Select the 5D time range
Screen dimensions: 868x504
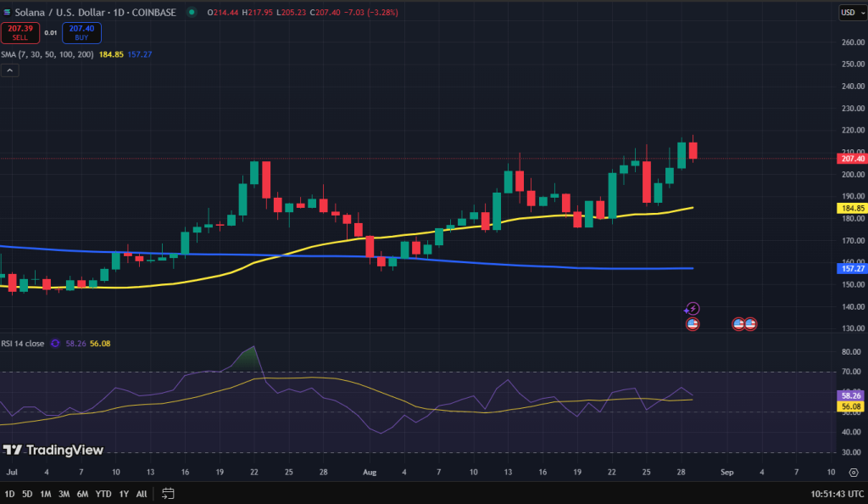[x=27, y=494]
